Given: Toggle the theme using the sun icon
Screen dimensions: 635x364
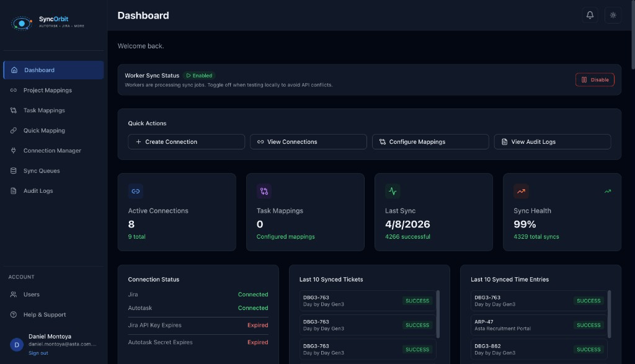Looking at the screenshot, I should (613, 14).
